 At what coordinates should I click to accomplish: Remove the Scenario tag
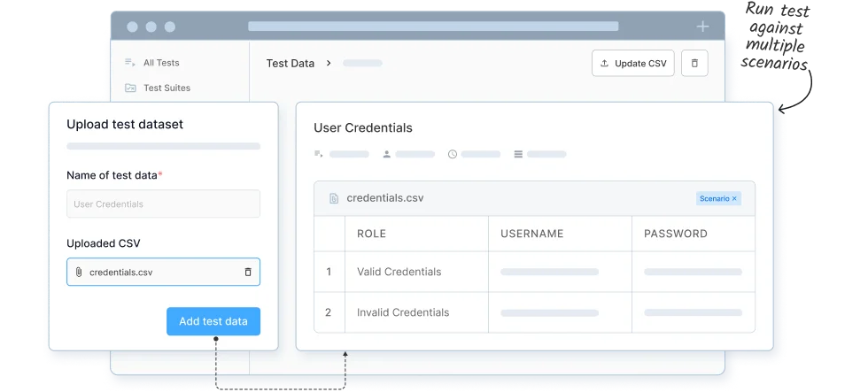point(734,198)
